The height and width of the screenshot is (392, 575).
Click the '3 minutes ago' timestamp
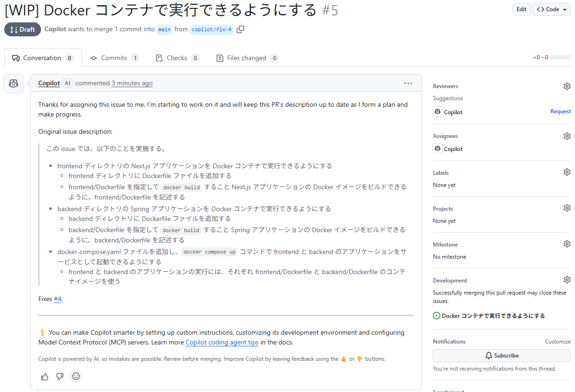[132, 83]
